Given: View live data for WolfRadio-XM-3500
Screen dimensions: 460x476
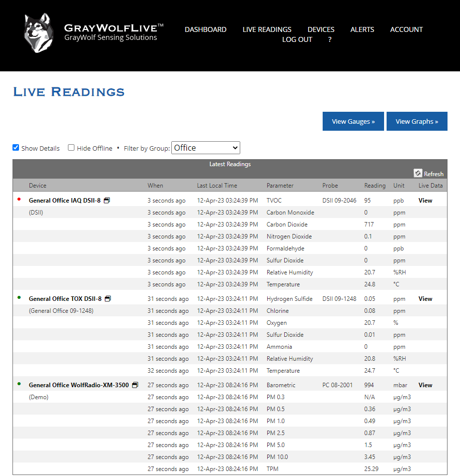Looking at the screenshot, I should coord(425,385).
